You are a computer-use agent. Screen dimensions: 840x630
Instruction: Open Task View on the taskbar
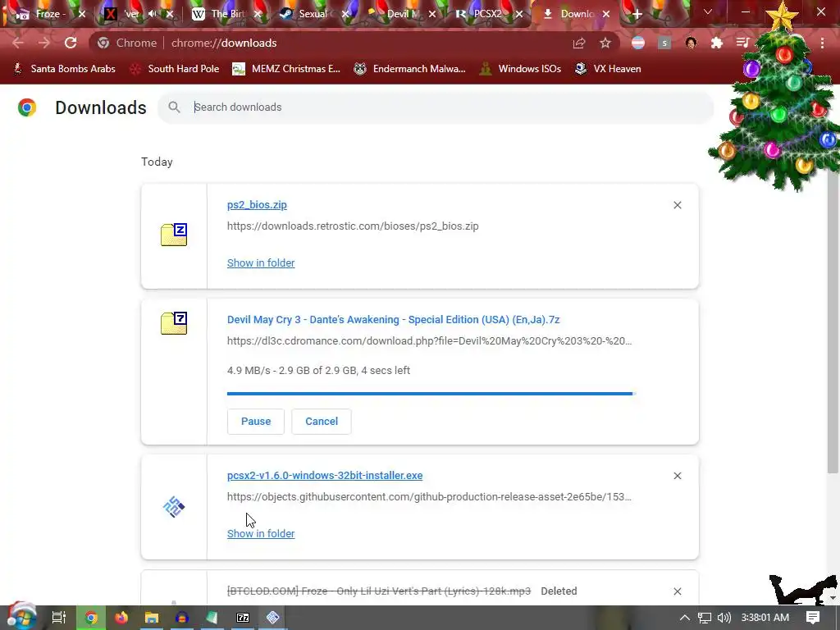(59, 618)
